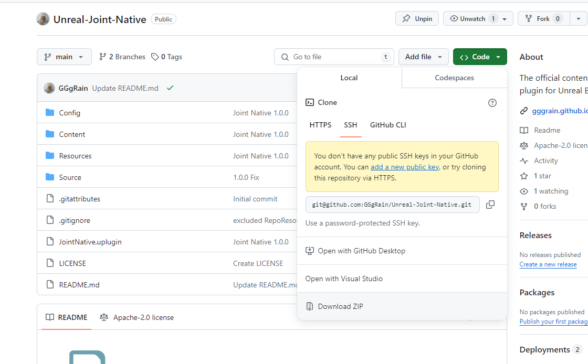Click the green commit status checkmark
Viewport: 588px width, 364px height.
point(170,88)
